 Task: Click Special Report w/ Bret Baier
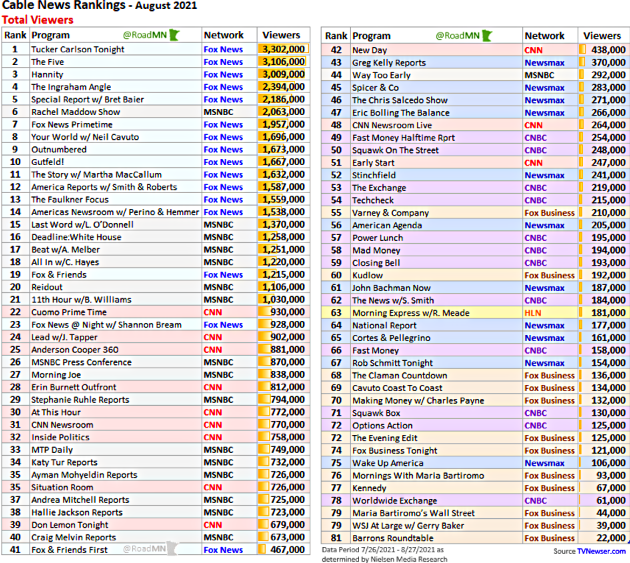tap(88, 99)
